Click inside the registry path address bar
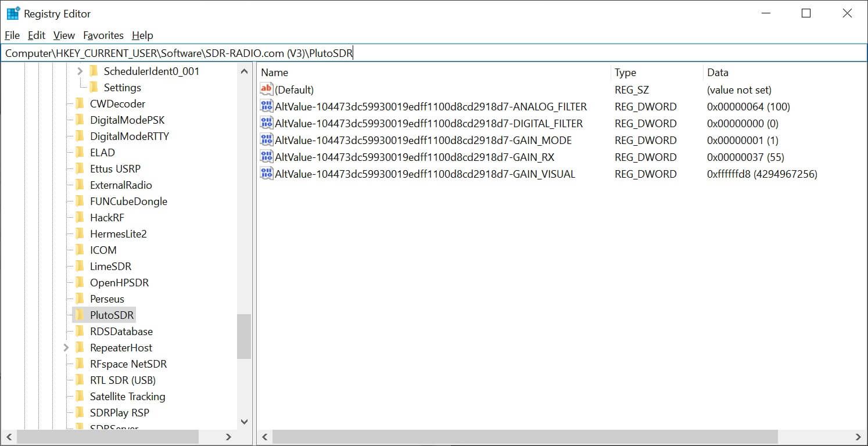 point(407,52)
